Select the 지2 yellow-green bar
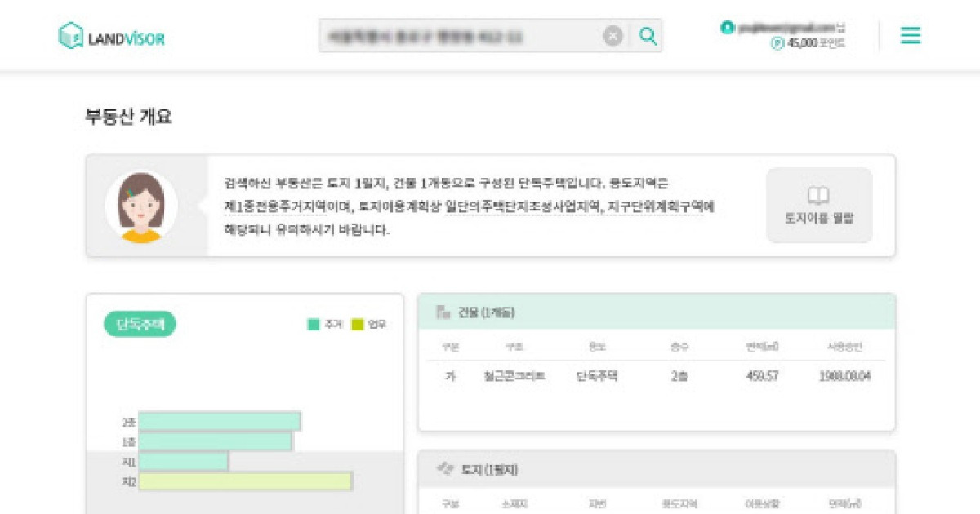This screenshot has width=980, height=514. [x=246, y=481]
